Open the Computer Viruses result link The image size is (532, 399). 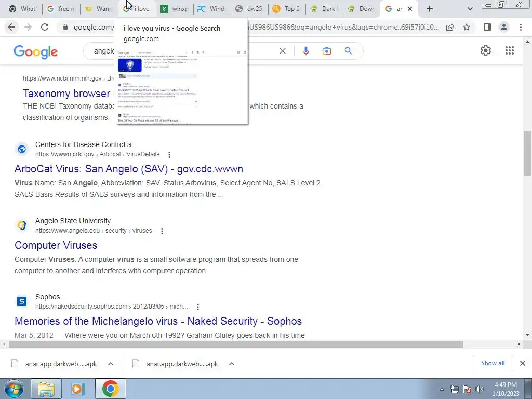56,245
